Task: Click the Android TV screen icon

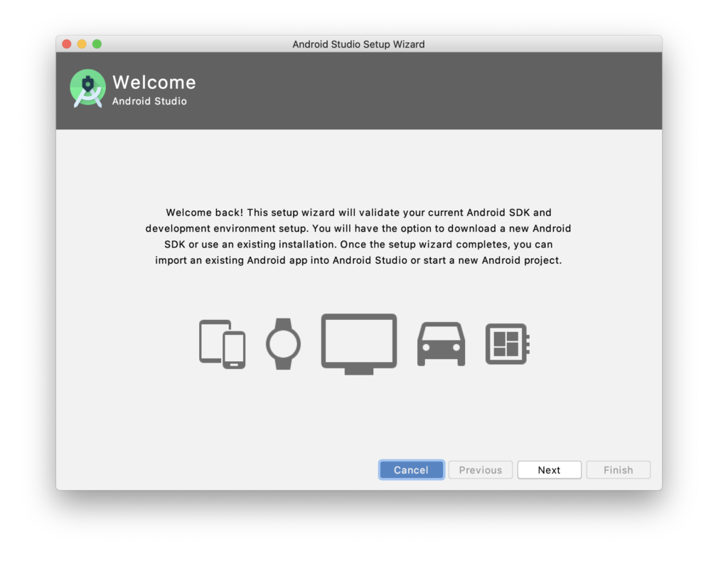Action: [x=359, y=344]
